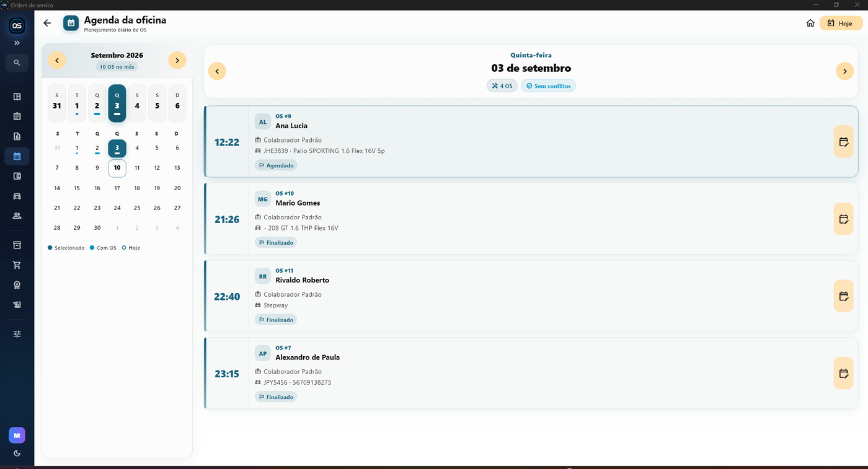Select day 10 in the month grid

(x=117, y=168)
